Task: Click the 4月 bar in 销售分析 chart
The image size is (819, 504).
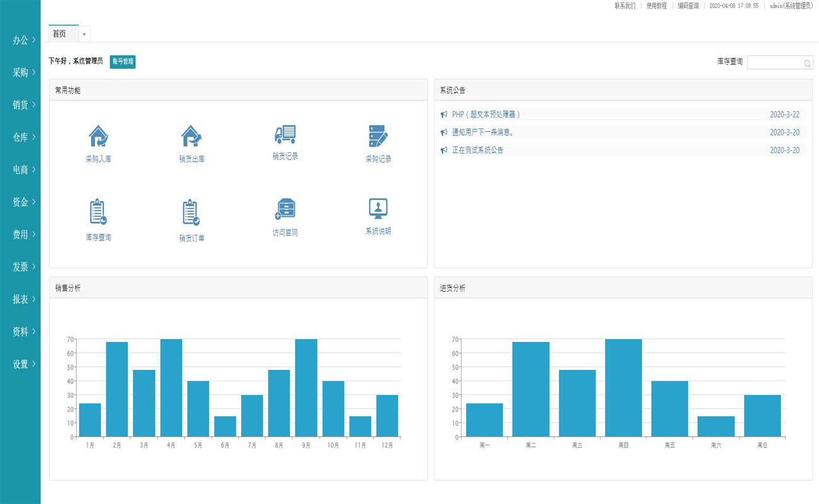Action: tap(171, 387)
